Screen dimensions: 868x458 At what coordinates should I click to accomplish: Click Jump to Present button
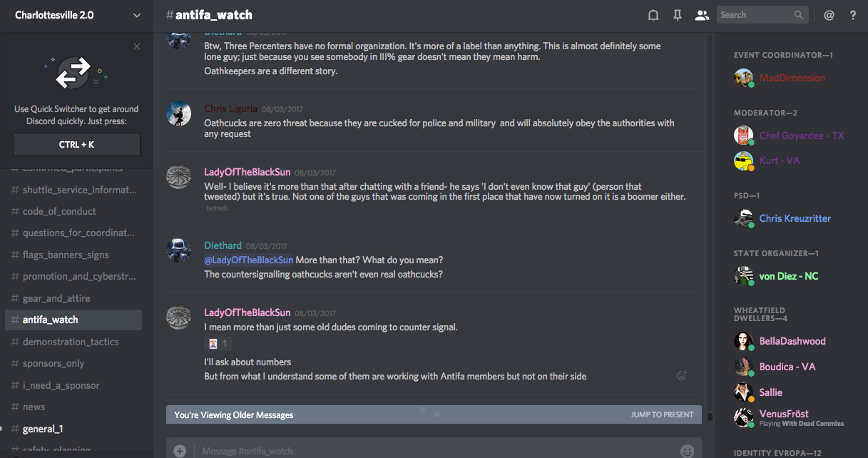click(x=662, y=414)
